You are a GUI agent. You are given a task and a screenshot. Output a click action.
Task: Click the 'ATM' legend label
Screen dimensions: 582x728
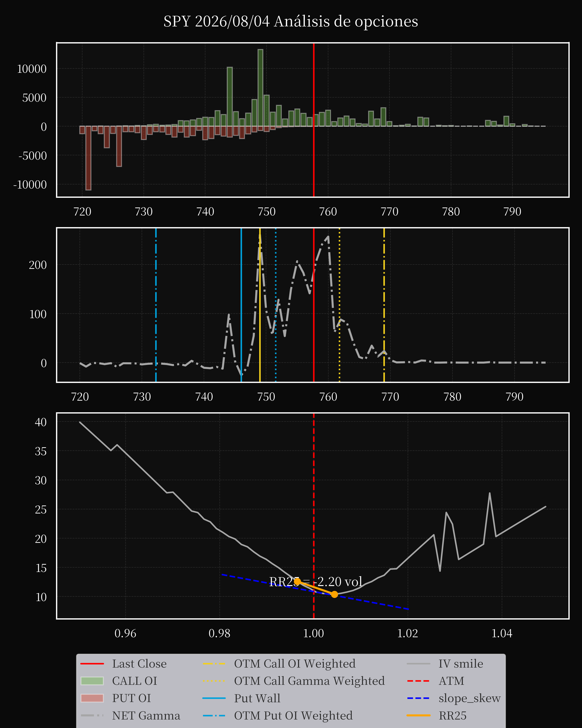coord(452,681)
